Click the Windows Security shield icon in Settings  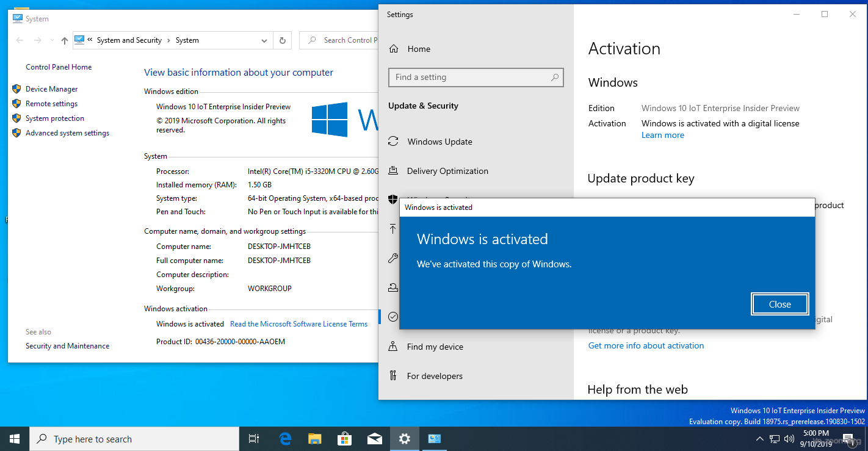(393, 200)
